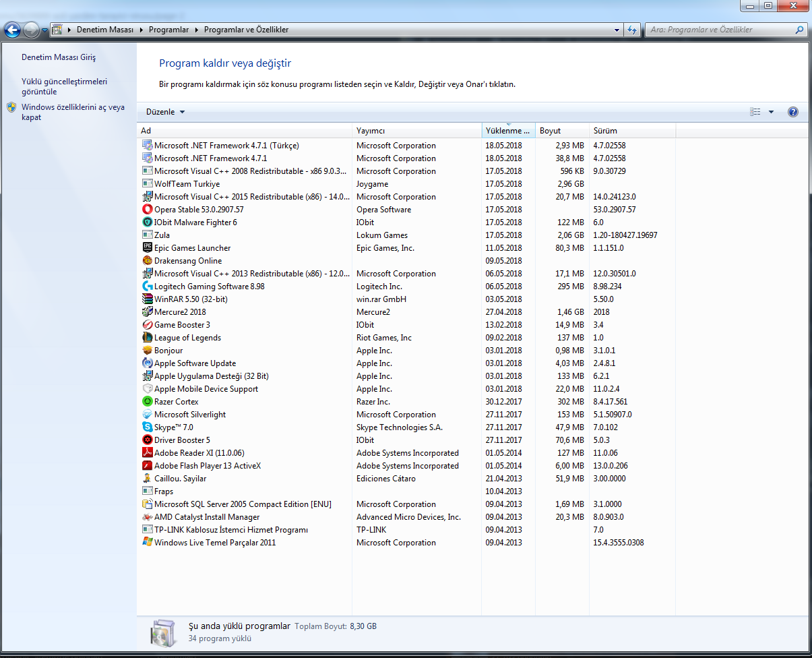Click inside the Ara search field
812x658 pixels.
tap(720, 30)
